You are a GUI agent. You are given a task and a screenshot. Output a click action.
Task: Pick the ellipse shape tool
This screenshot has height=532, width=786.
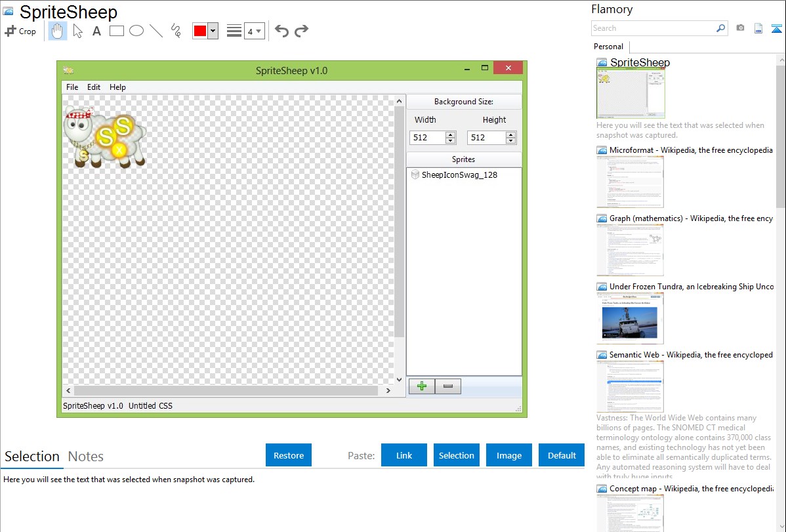[x=136, y=31]
